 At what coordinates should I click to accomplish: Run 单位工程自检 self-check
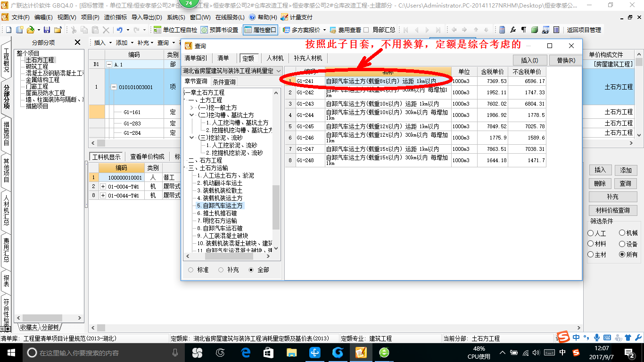coord(176,30)
